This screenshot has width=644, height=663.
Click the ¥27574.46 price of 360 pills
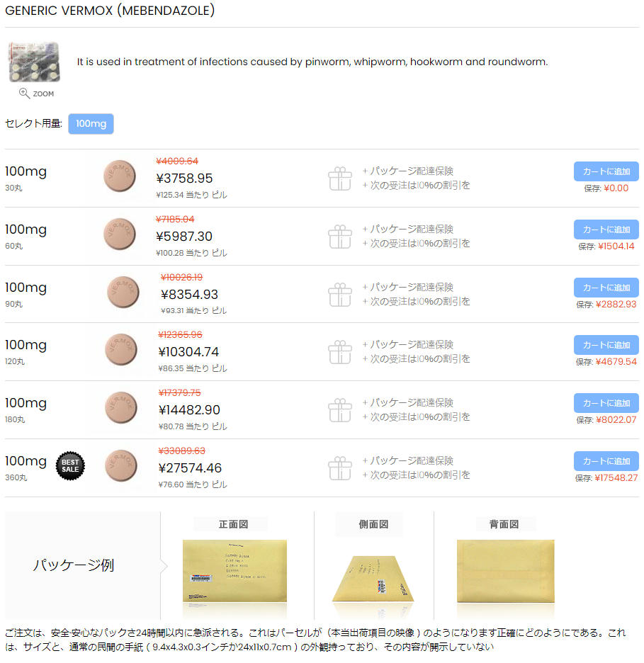[190, 468]
